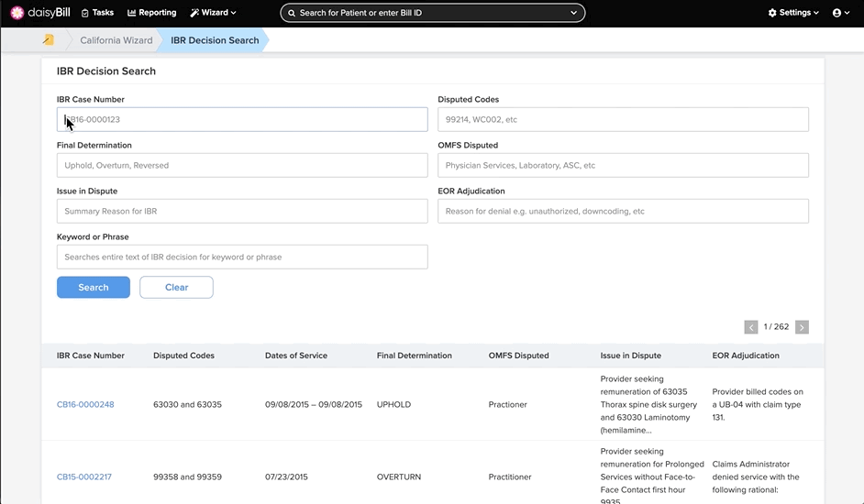Open Tasks from the top bar

pos(97,13)
